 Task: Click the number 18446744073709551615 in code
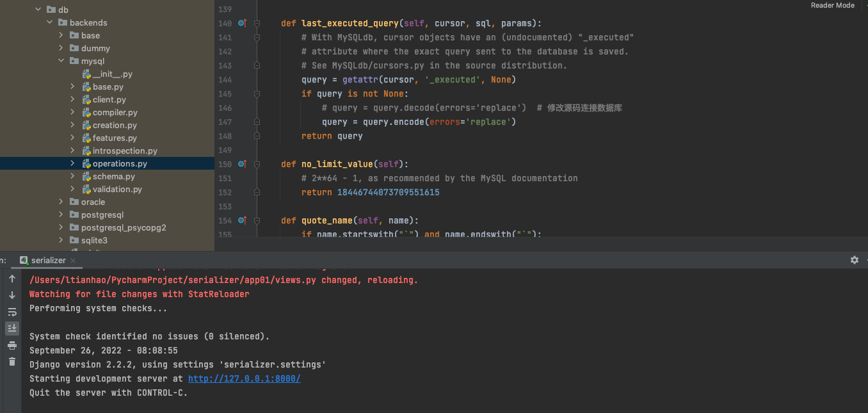point(388,192)
